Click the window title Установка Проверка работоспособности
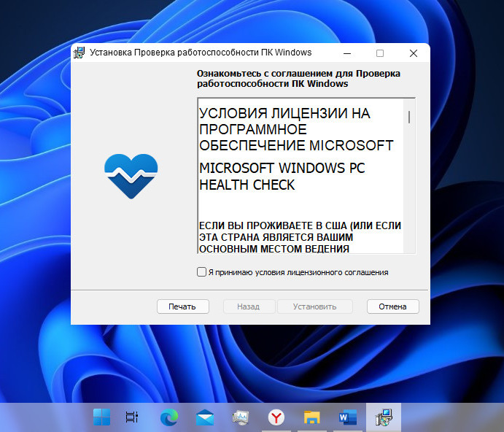Viewport: 504px width, 432px height. [201, 53]
